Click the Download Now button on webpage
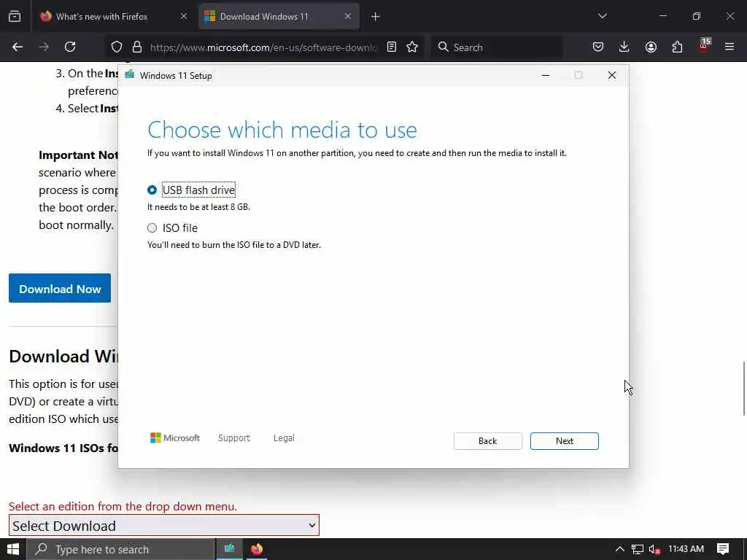Screen dimensions: 747x560 pyautogui.click(x=60, y=288)
